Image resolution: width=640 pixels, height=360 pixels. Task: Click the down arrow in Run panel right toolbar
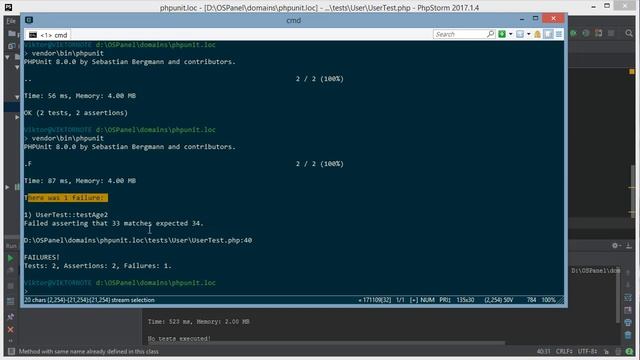click(x=628, y=285)
